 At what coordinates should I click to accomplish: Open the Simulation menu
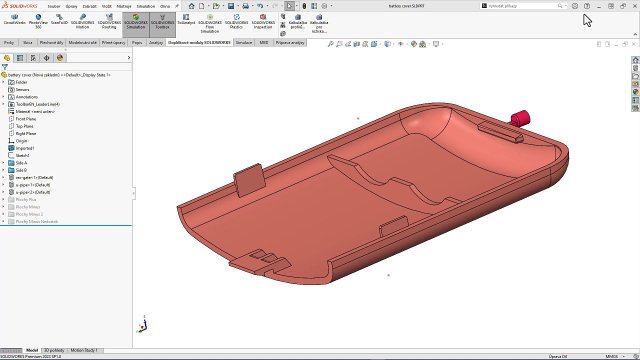[146, 7]
